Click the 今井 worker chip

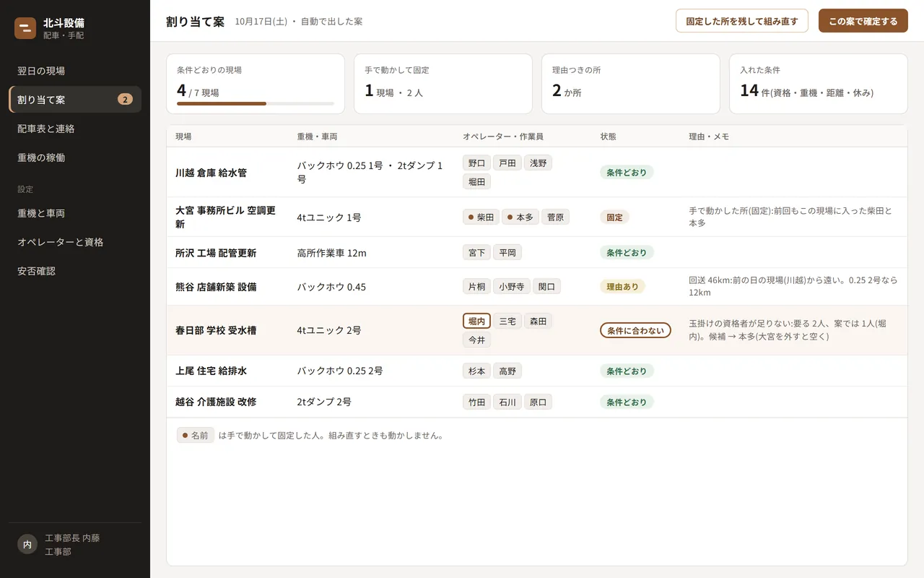pyautogui.click(x=476, y=340)
